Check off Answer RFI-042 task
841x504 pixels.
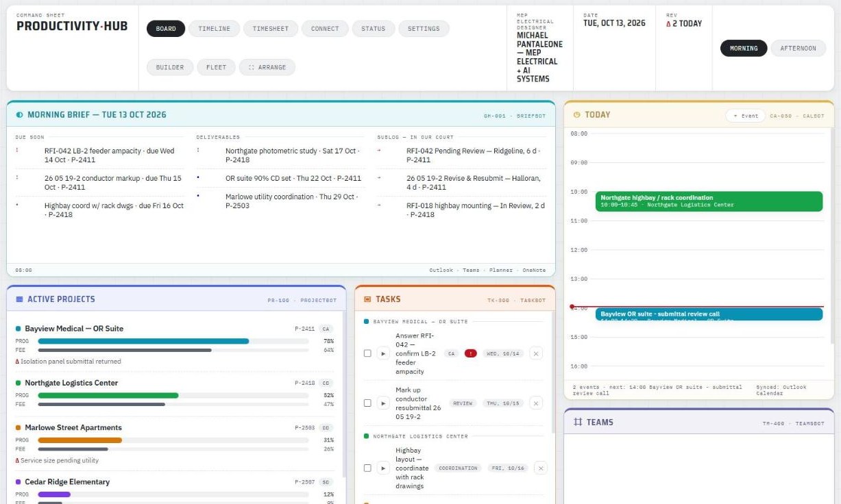[x=367, y=353]
